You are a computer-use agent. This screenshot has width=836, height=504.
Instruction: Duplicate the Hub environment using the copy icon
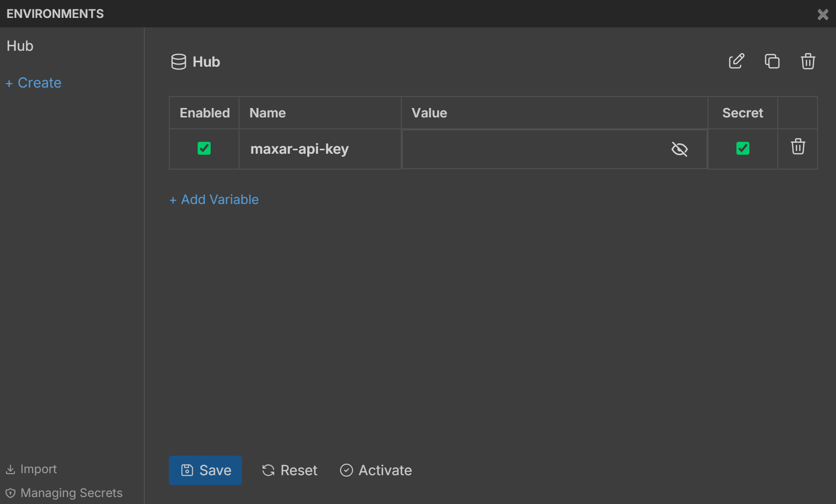(772, 61)
